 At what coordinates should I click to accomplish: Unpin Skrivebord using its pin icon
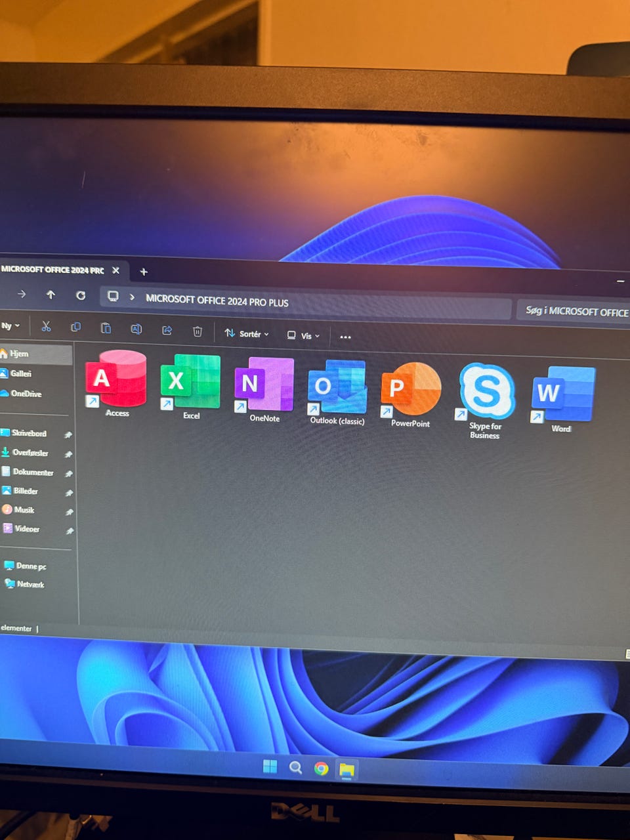[68, 434]
